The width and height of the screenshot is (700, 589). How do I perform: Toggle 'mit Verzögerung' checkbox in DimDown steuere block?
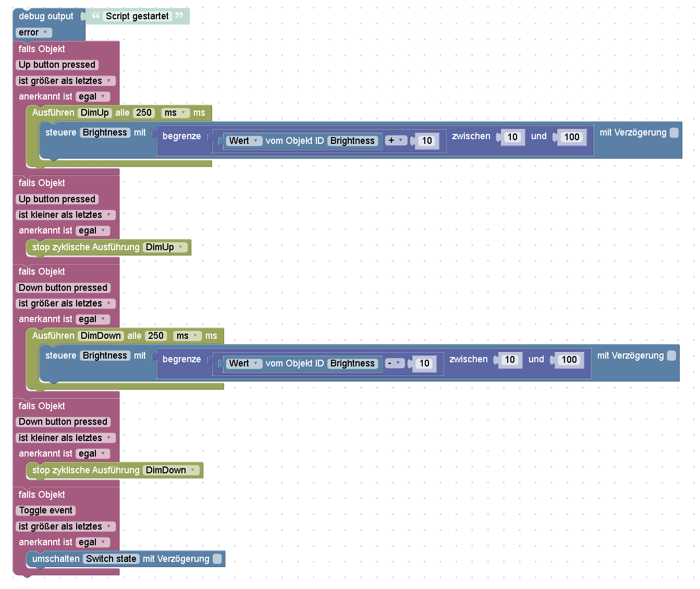pyautogui.click(x=671, y=355)
